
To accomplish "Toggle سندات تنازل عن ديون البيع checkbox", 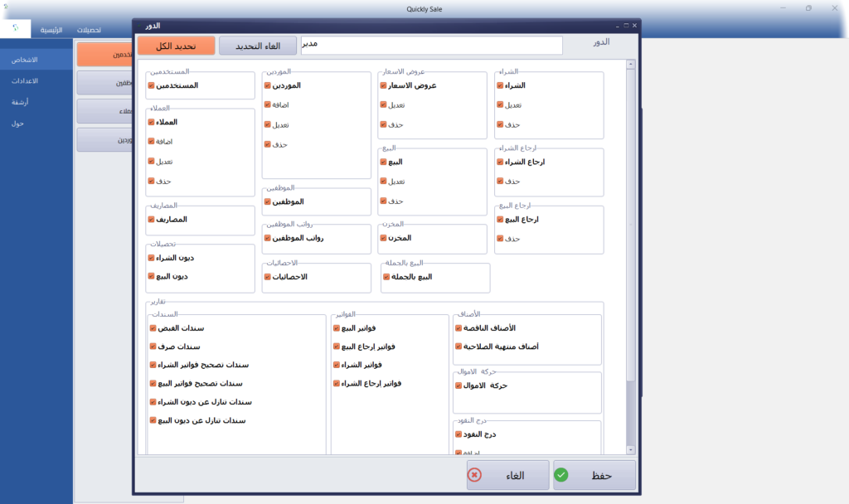I will tap(153, 420).
